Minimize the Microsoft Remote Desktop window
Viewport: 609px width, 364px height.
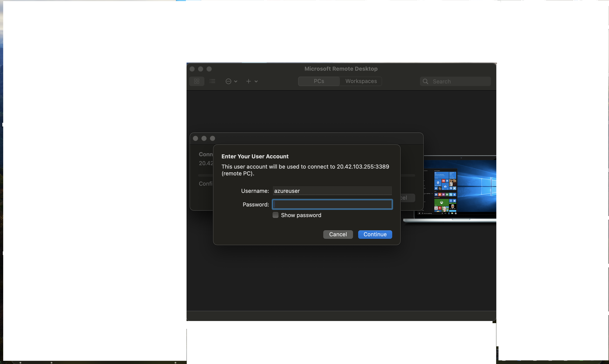200,69
